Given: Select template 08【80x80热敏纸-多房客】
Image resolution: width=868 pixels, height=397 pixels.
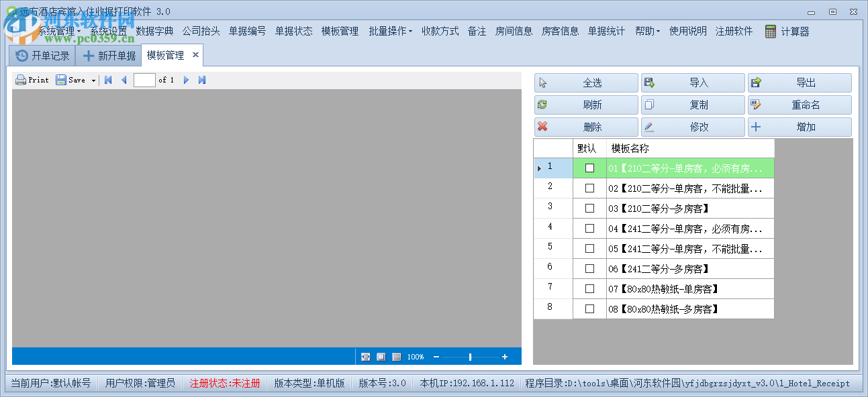Looking at the screenshot, I should [x=690, y=309].
